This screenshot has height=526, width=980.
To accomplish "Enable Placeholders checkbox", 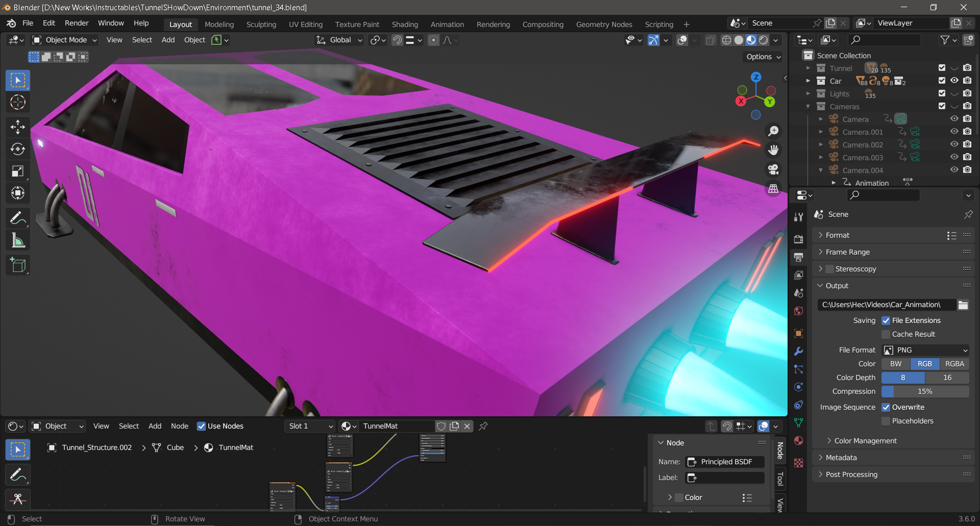I will [x=886, y=421].
